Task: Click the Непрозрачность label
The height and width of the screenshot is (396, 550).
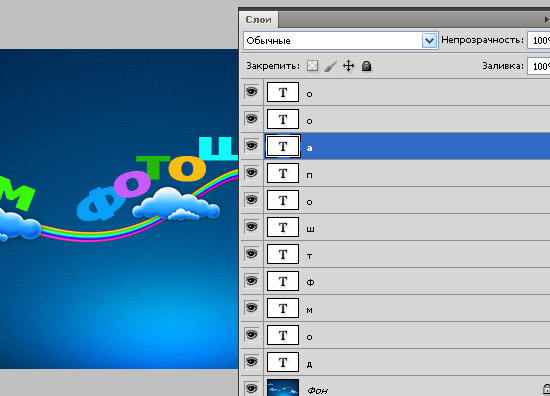Action: click(482, 40)
